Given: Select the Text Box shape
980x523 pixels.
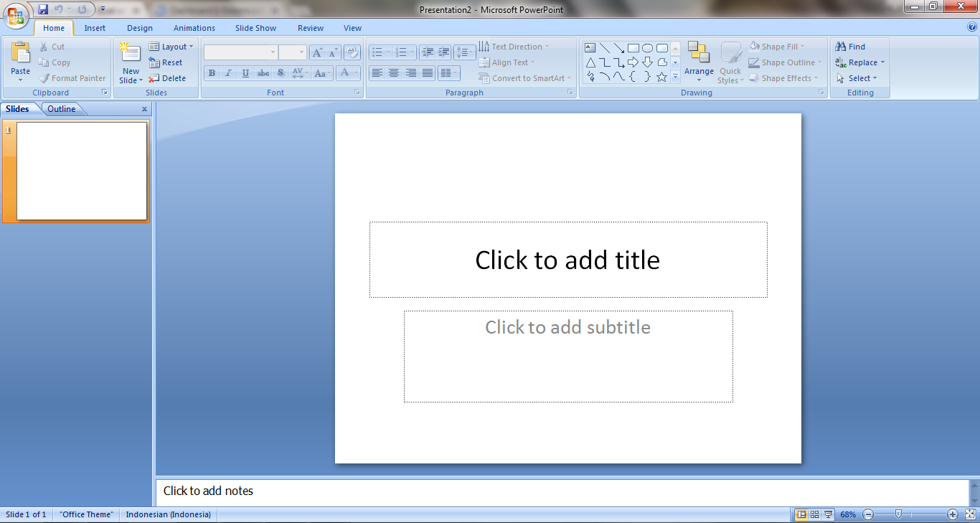Looking at the screenshot, I should pyautogui.click(x=590, y=48).
